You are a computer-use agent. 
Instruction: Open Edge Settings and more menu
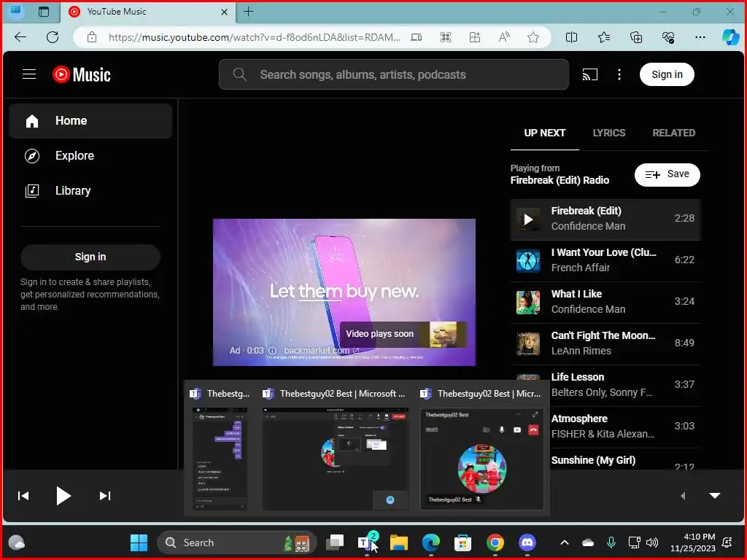coord(700,37)
